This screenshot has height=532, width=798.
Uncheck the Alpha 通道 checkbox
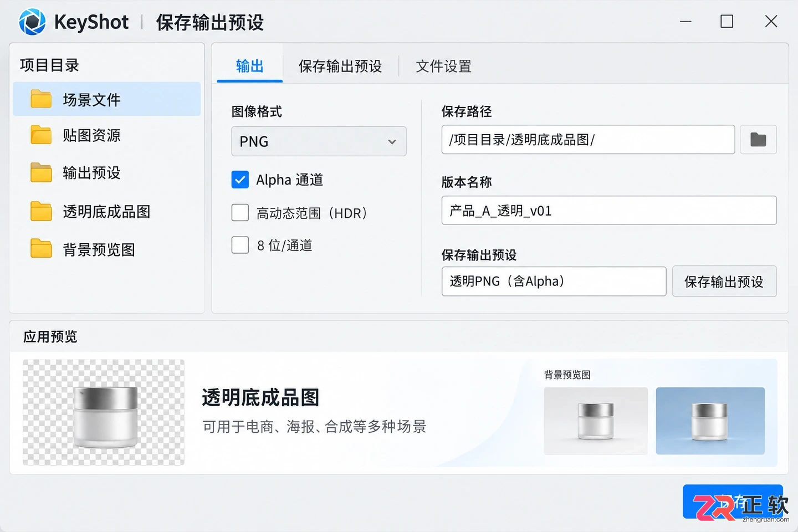pyautogui.click(x=240, y=180)
